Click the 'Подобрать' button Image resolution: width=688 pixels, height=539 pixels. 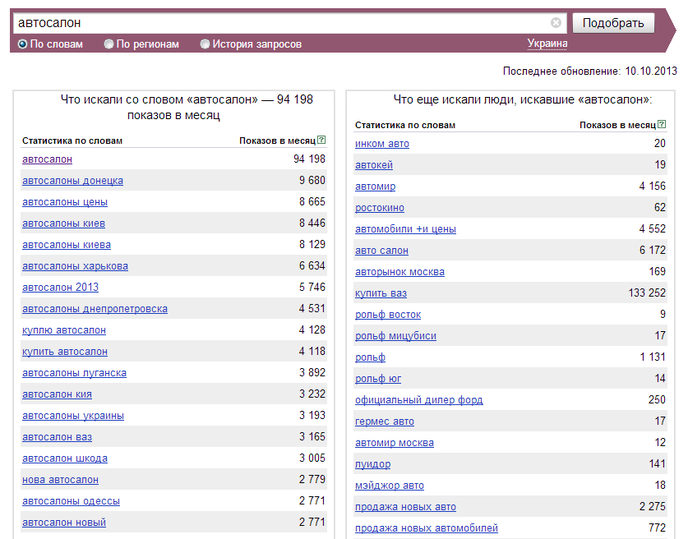[x=613, y=23]
